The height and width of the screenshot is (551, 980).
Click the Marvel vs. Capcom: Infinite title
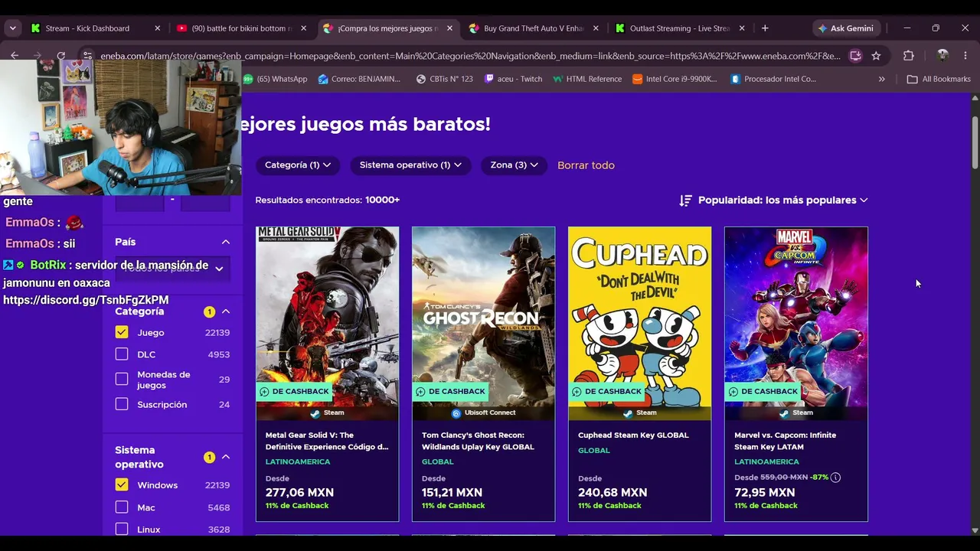tap(785, 441)
